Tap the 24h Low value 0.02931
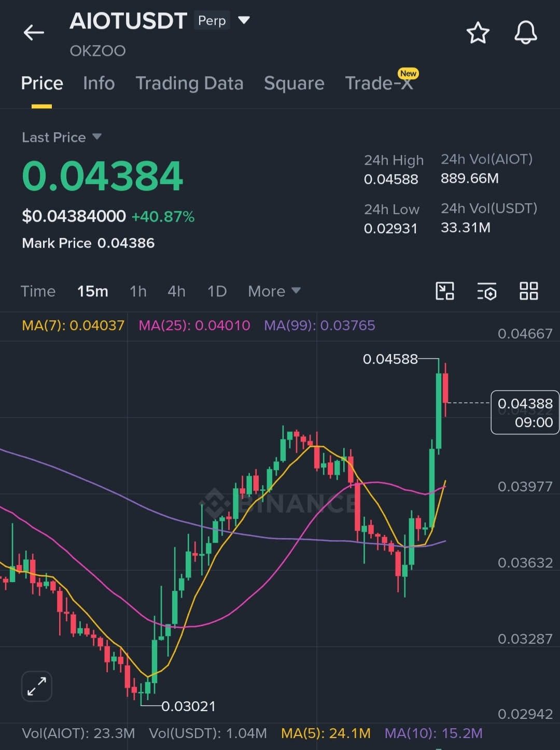The height and width of the screenshot is (750, 560). point(390,229)
